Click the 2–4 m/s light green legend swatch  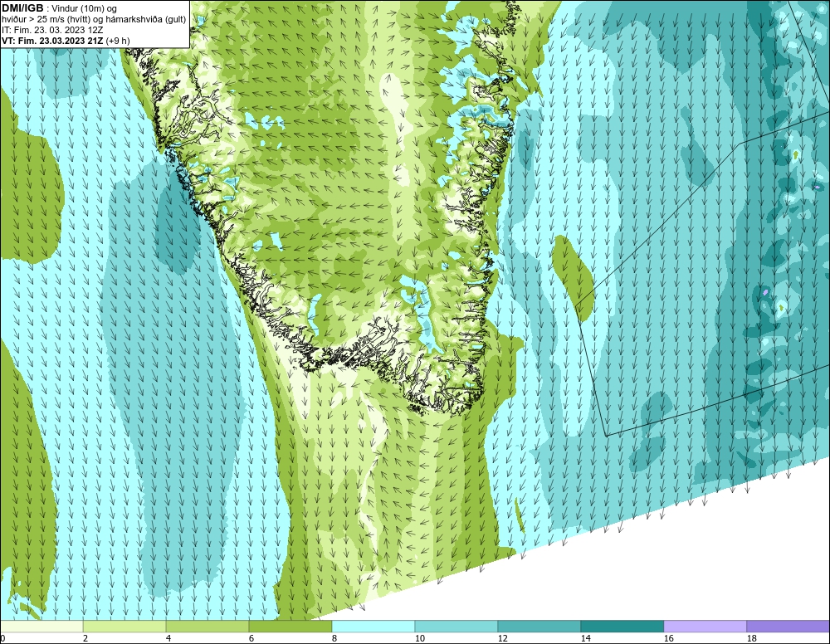tap(124, 627)
